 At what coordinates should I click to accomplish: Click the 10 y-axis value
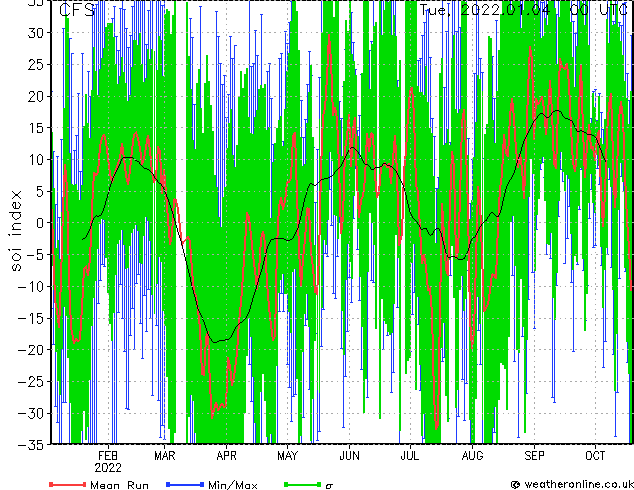tap(36, 160)
